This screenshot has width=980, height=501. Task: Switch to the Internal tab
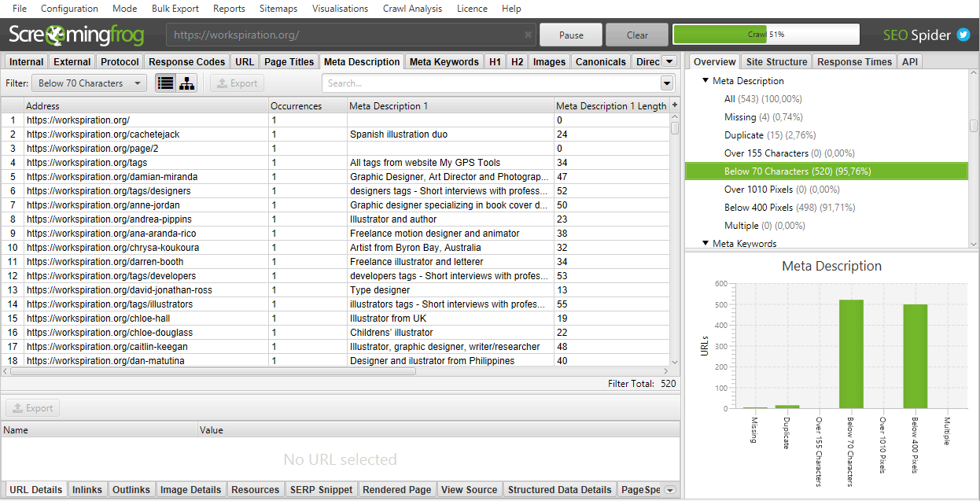(27, 61)
